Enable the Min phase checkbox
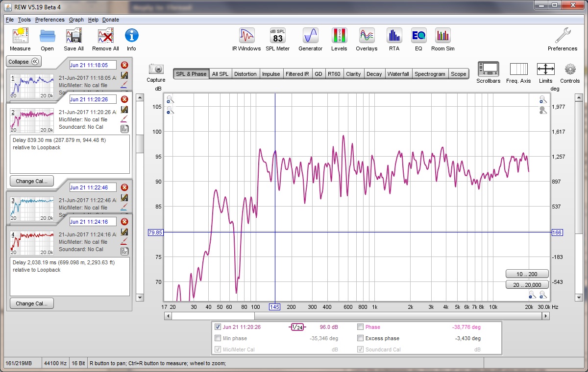This screenshot has height=372, width=588. 218,338
